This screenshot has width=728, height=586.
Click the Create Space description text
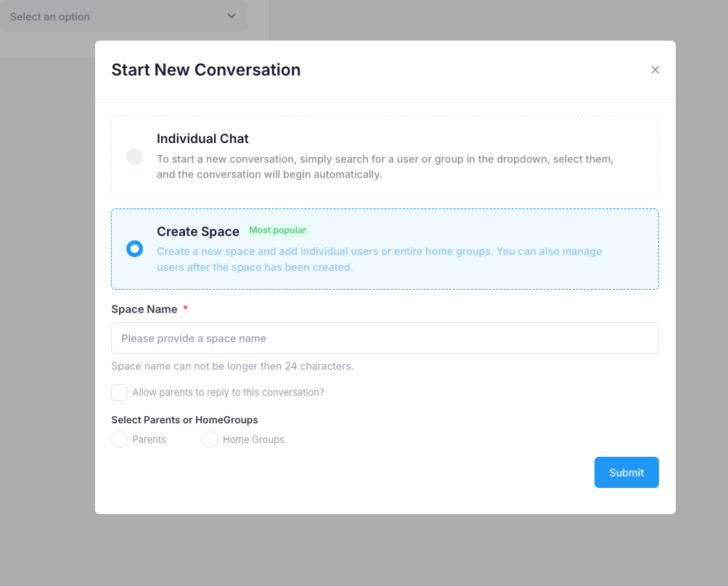pyautogui.click(x=379, y=259)
